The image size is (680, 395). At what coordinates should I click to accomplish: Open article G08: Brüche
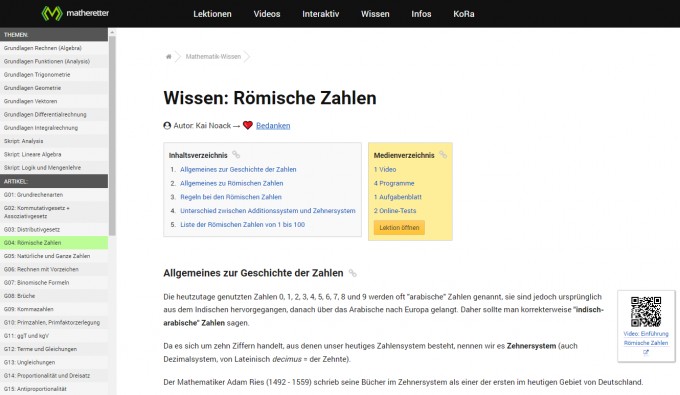(x=54, y=296)
